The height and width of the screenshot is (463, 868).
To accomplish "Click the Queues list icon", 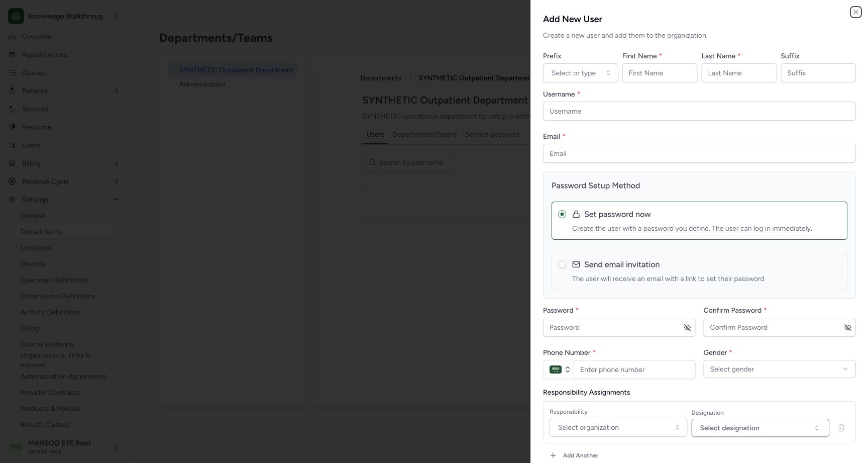I will [x=12, y=73].
